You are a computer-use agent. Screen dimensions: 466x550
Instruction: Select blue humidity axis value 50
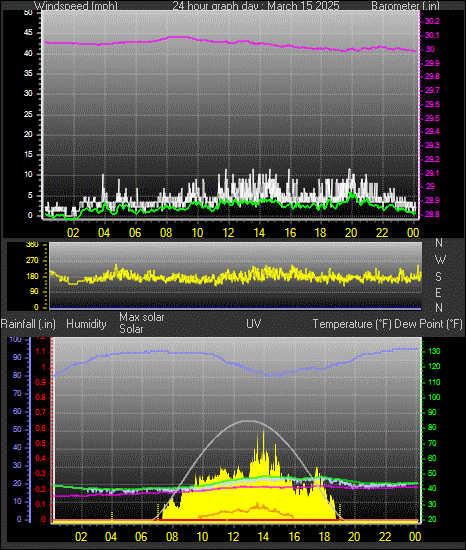point(17,430)
